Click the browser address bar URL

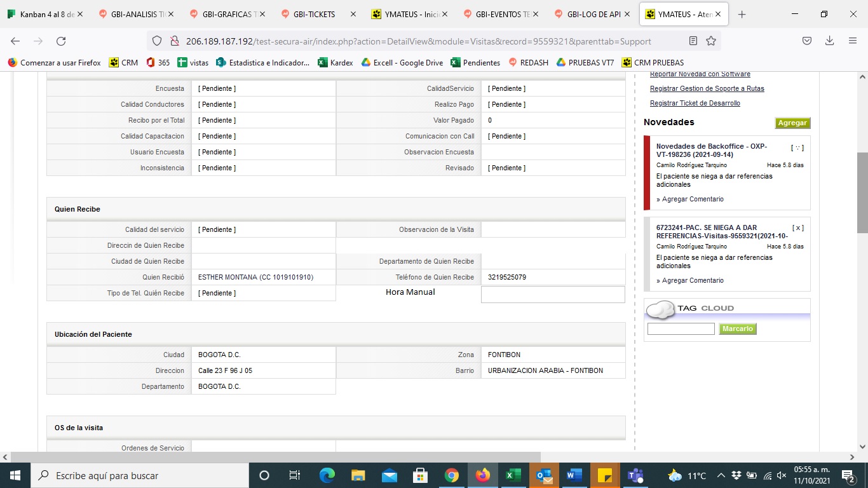tap(419, 41)
